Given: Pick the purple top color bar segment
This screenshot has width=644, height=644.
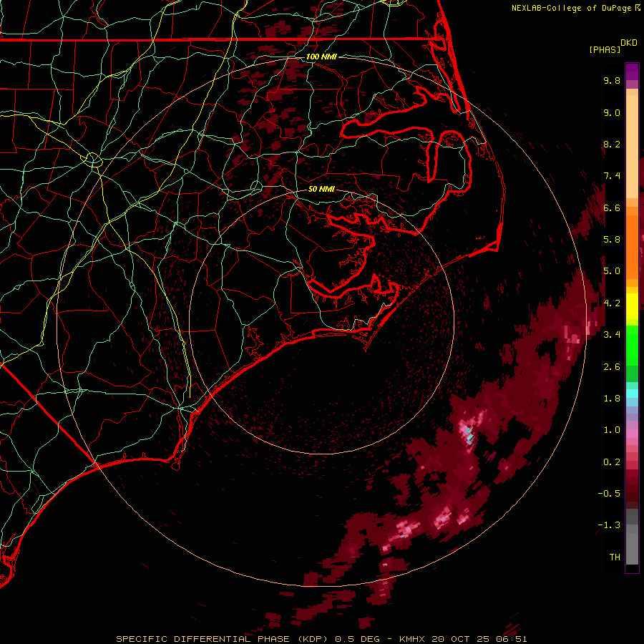Looking at the screenshot, I should [x=632, y=72].
